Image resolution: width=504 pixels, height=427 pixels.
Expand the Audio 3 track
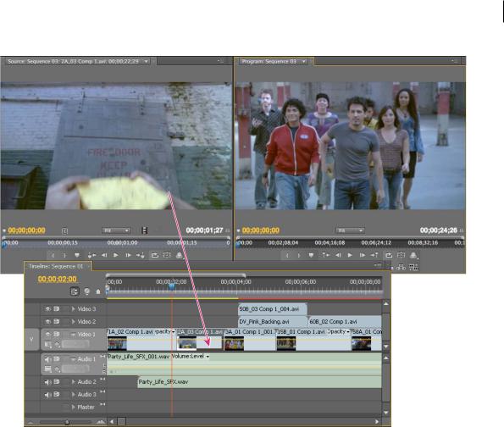coord(74,395)
